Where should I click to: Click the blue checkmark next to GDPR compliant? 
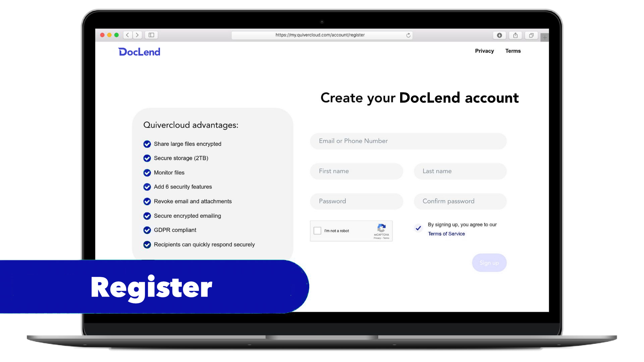click(x=147, y=230)
